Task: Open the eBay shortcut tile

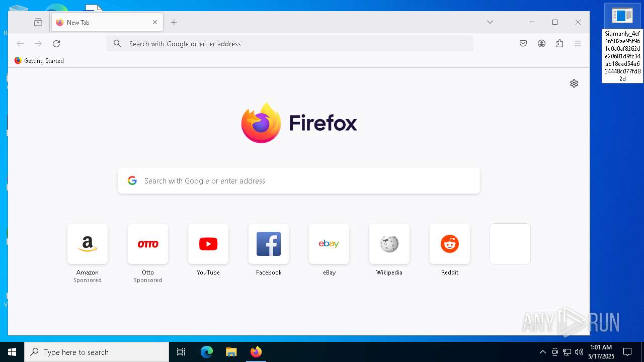Action: click(329, 244)
